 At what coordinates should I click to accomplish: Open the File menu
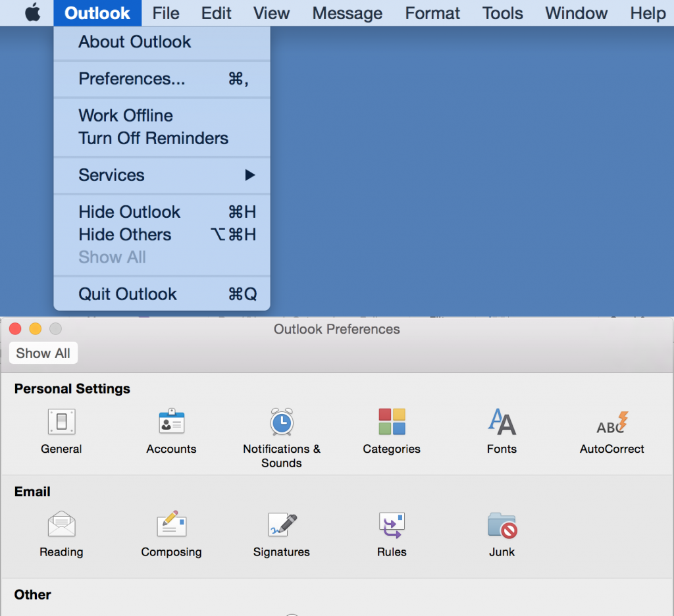click(x=165, y=13)
